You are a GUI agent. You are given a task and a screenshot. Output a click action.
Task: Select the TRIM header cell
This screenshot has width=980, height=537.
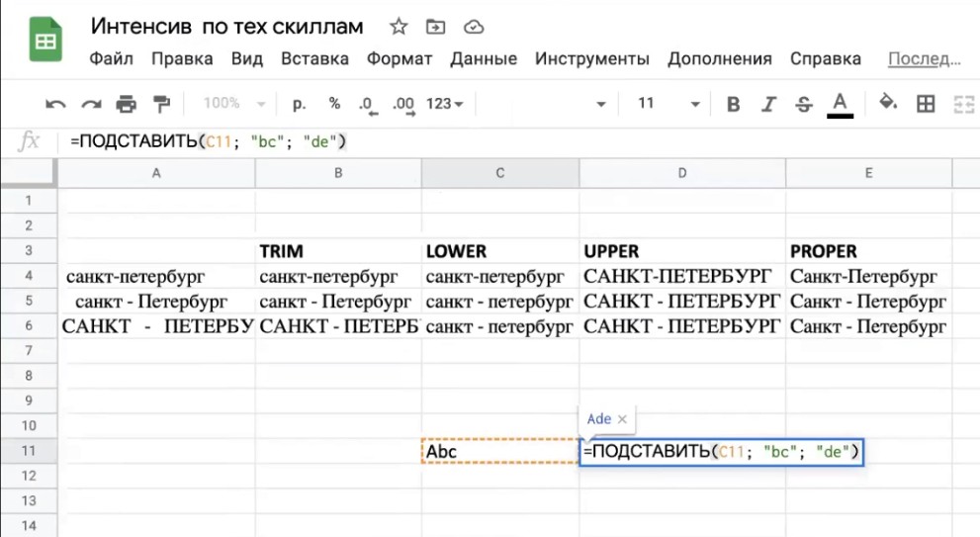click(338, 250)
